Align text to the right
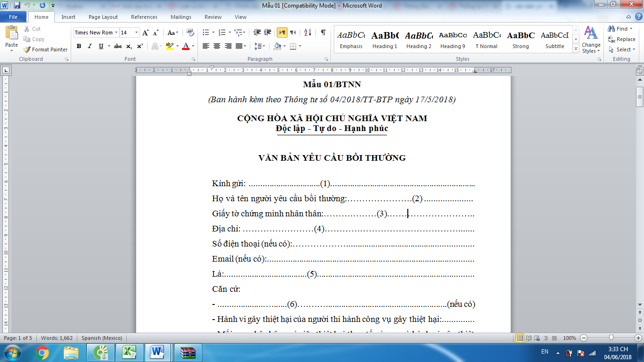Screen dimensions: 644x362 pyautogui.click(x=228, y=46)
